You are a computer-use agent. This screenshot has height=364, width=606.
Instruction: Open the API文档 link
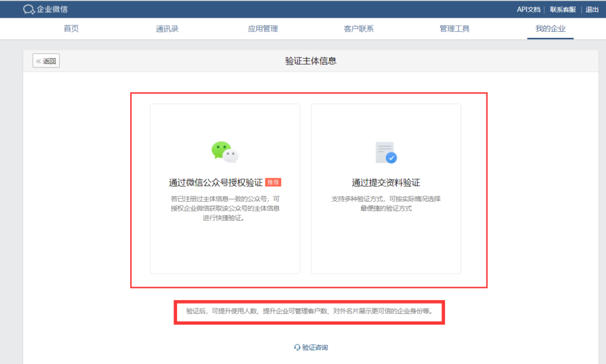tap(528, 9)
